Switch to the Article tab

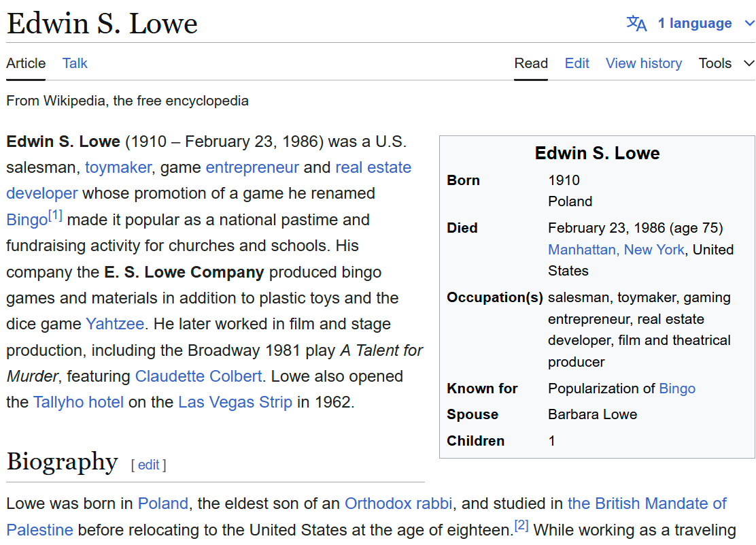click(26, 63)
